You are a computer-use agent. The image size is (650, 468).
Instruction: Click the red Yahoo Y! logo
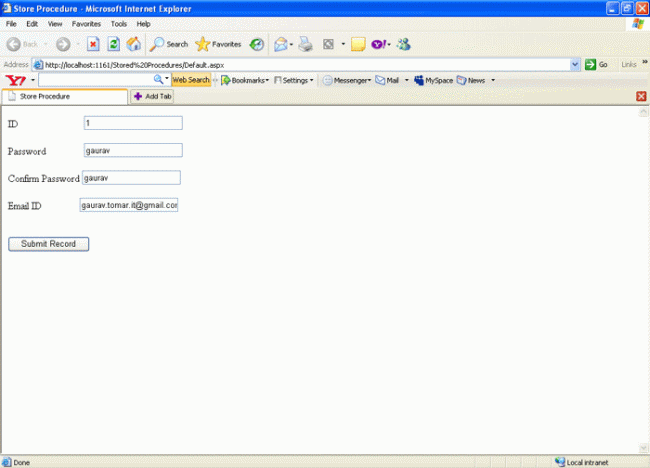(16, 80)
